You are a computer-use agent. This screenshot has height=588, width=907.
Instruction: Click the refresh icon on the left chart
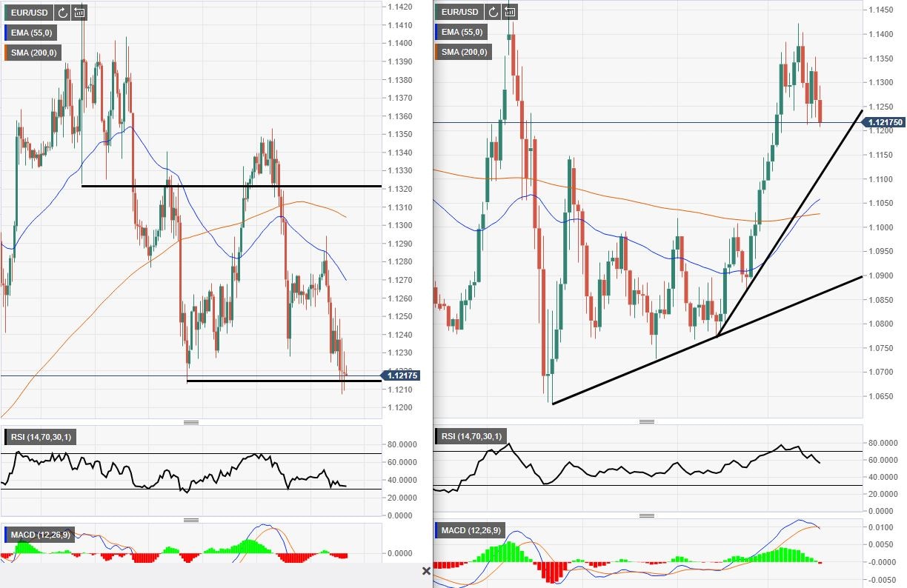click(x=62, y=12)
